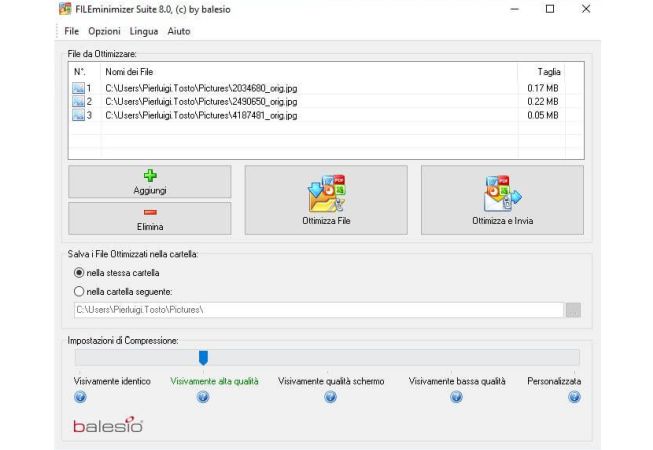This screenshot has height=450, width=653.
Task: Select file 2034680_orig.jpg in the list
Action: click(x=201, y=88)
